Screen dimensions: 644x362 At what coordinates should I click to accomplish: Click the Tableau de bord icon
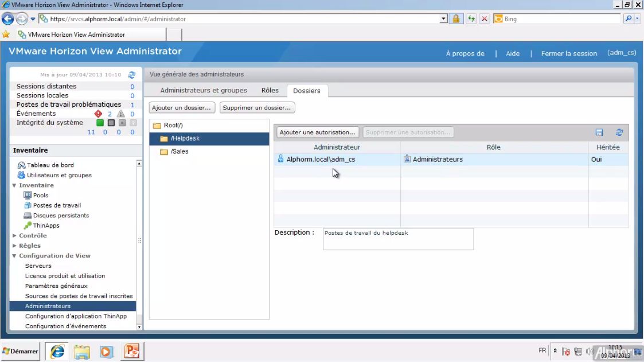click(21, 165)
